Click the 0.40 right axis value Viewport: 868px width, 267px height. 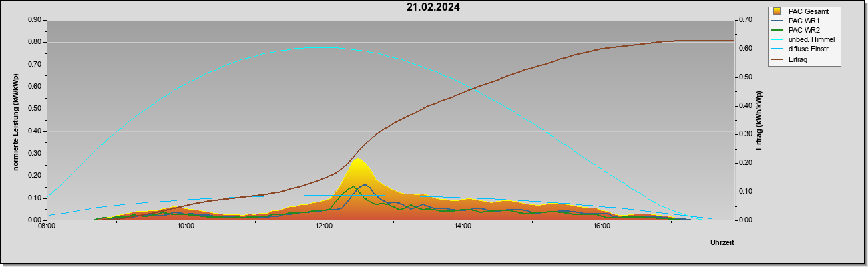(745, 105)
